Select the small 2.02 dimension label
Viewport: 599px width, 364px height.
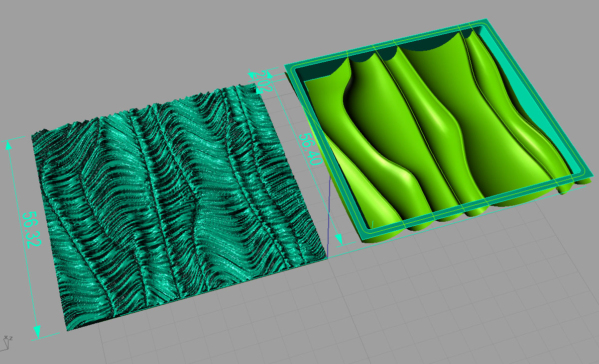[263, 81]
